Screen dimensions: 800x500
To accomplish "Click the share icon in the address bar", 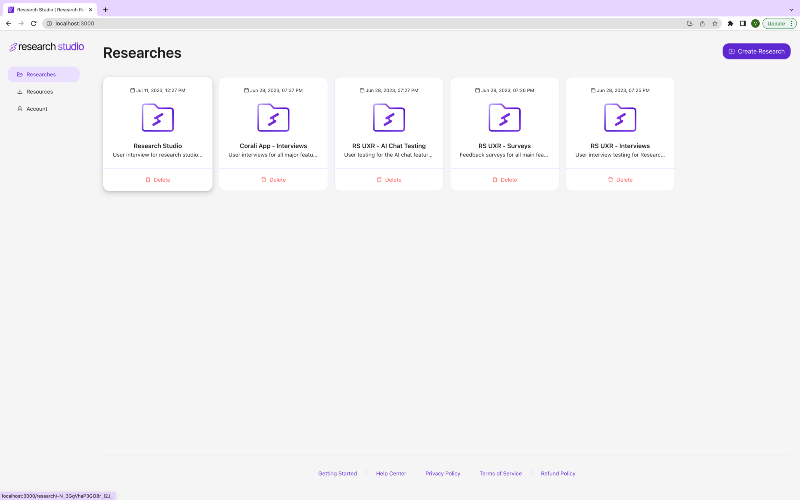I will [702, 23].
